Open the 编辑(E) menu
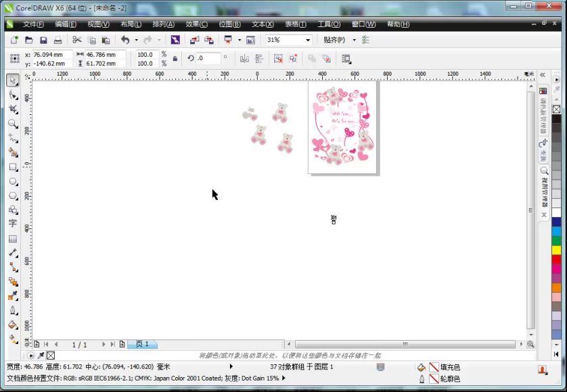This screenshot has height=392, width=567. pyautogui.click(x=66, y=24)
